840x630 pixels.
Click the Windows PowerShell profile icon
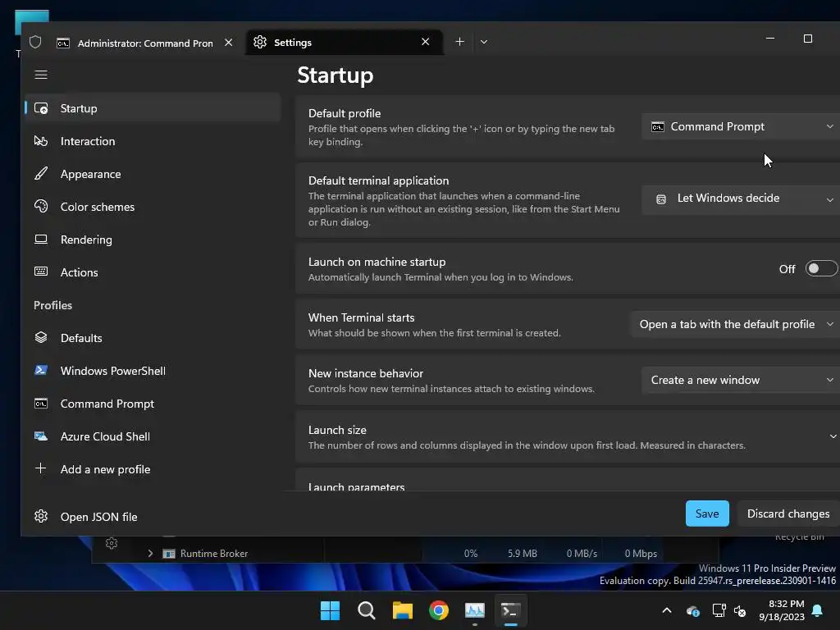41,371
